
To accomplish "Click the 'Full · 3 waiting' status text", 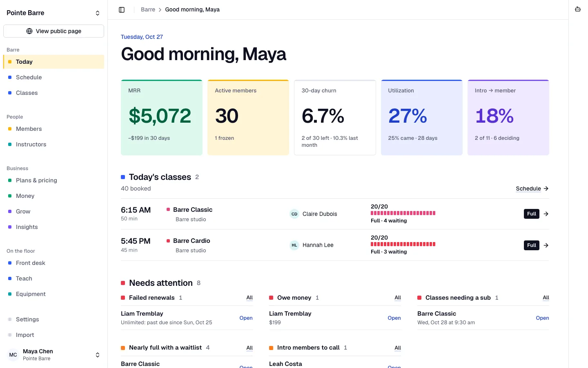I will tap(389, 252).
